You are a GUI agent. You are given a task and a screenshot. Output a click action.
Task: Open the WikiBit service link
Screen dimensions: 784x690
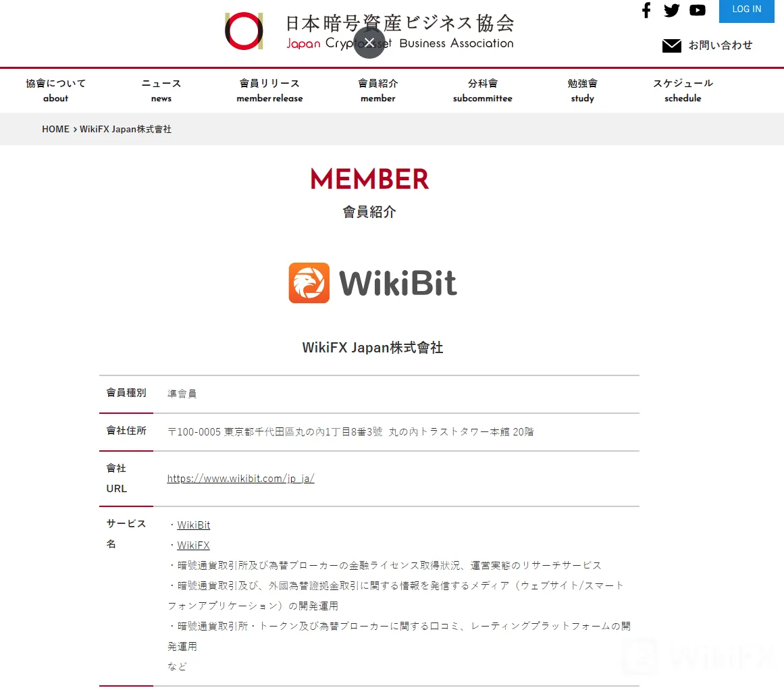194,525
